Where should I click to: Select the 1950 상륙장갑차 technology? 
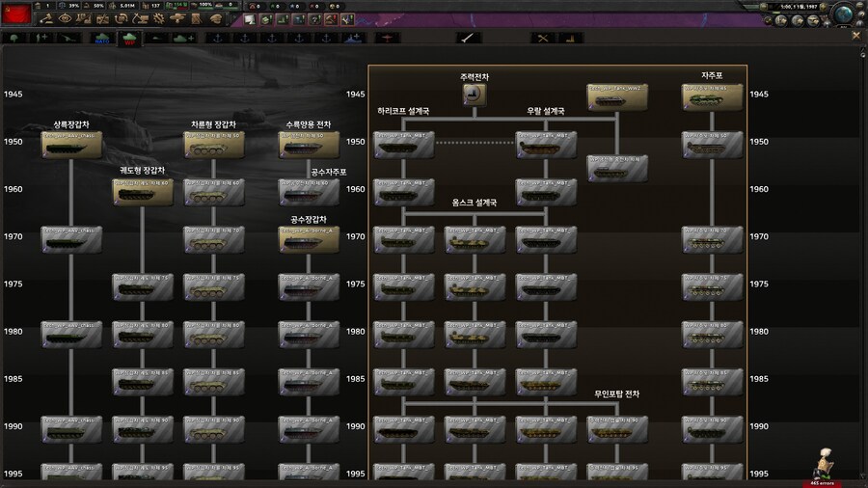[x=71, y=144]
